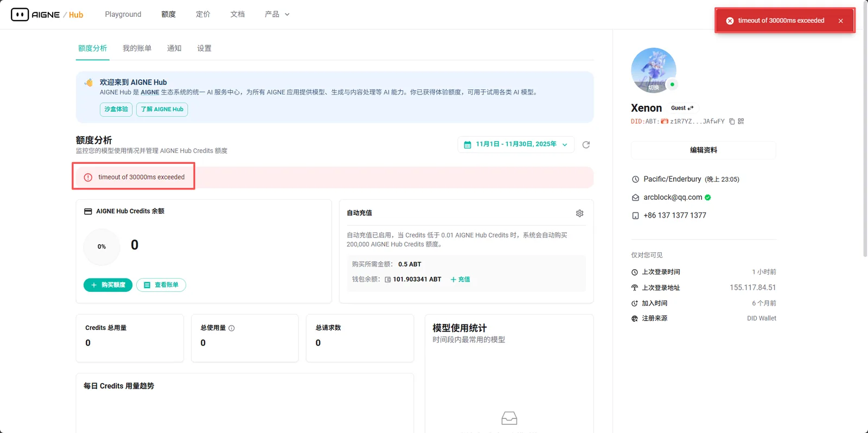The image size is (868, 433).
Task: Click the 0.5 ABT purchase amount
Action: 410,264
